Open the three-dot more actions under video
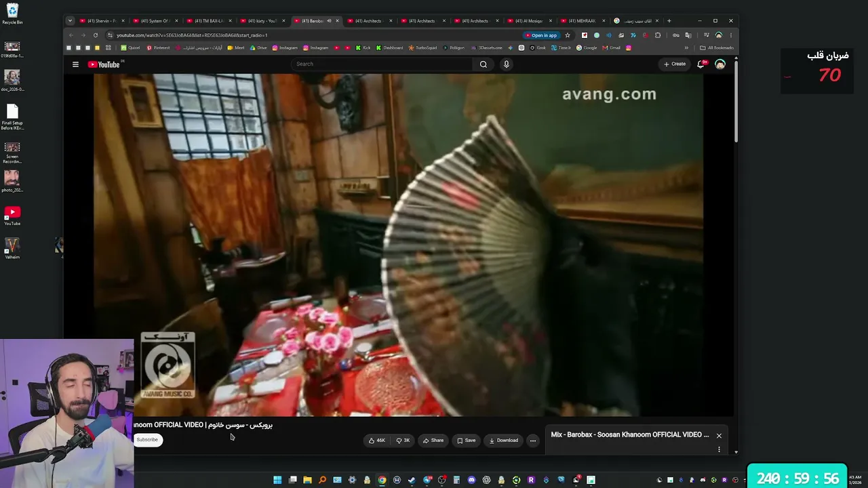868x488 pixels. coord(533,441)
